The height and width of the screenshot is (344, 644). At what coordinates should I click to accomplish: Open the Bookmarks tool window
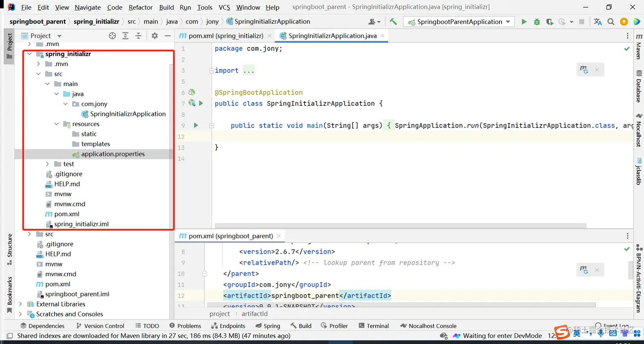click(x=9, y=295)
